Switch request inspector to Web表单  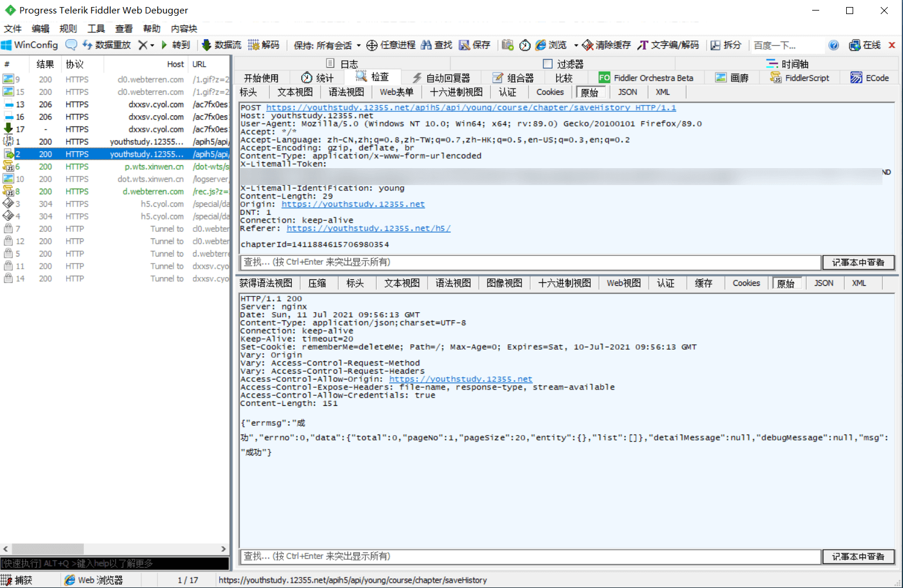click(396, 92)
